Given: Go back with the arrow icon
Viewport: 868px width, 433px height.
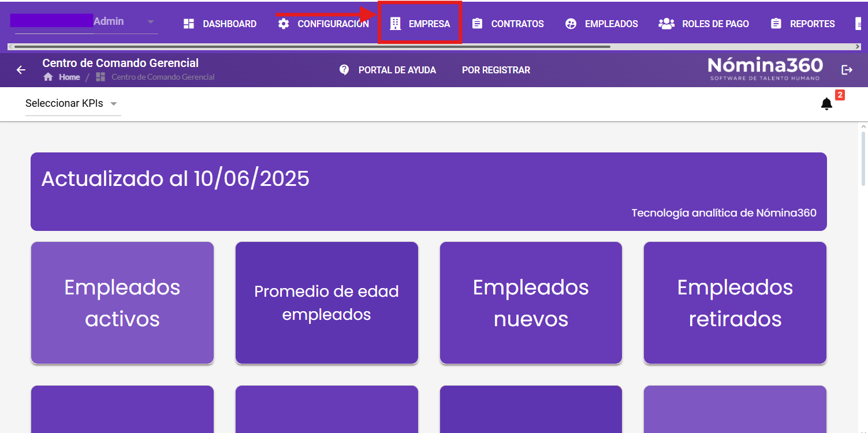Looking at the screenshot, I should click(21, 70).
